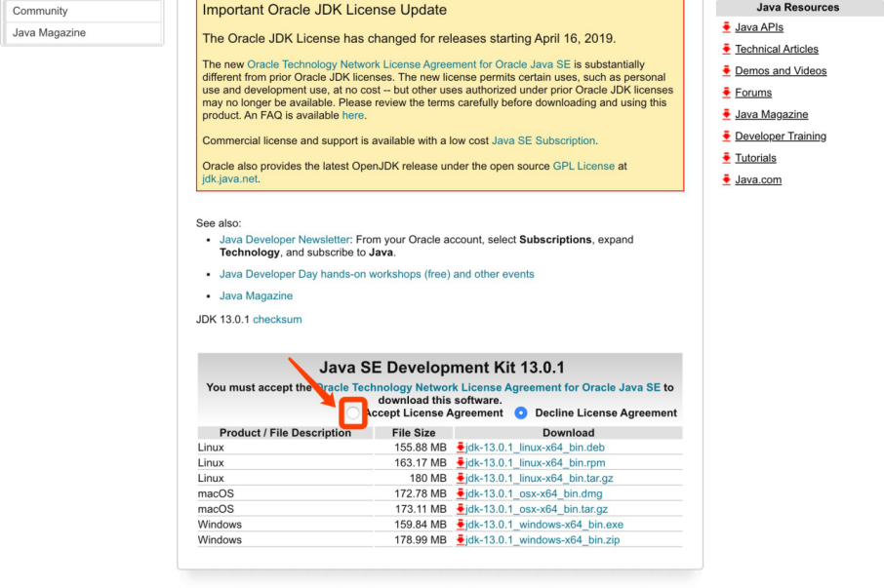Open license agreement link in download table header
The width and height of the screenshot is (884, 588).
(488, 387)
